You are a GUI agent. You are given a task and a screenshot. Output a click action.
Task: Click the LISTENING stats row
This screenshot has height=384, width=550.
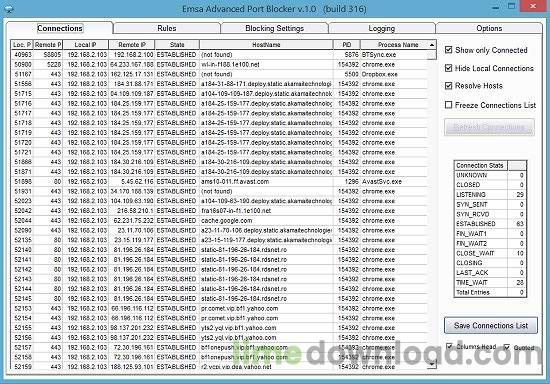490,195
